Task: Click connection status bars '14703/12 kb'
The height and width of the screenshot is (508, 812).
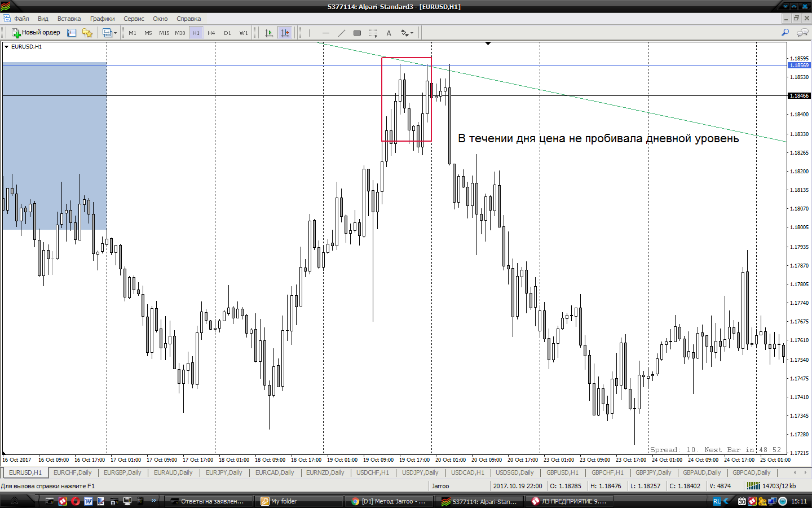Action: [771, 486]
